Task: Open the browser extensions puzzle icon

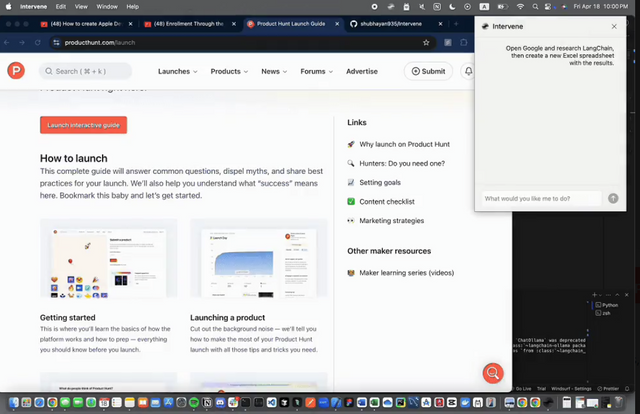Action: pos(464,42)
